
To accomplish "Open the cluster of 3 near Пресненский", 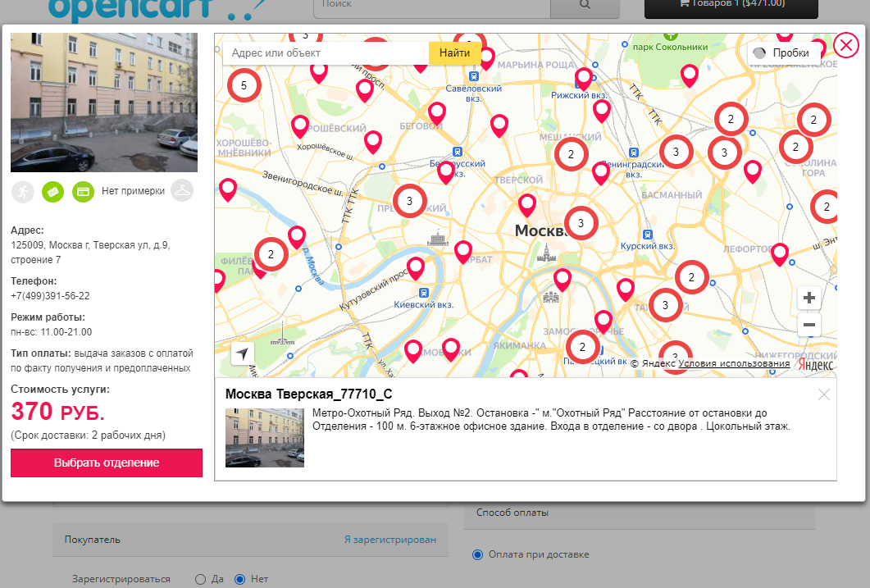I will (409, 201).
